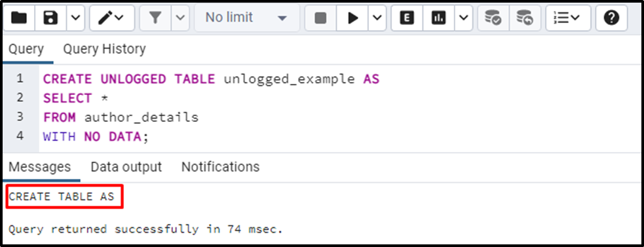Viewport: 644px width, 247px height.
Task: Click the filter funnel icon
Action: point(155,18)
